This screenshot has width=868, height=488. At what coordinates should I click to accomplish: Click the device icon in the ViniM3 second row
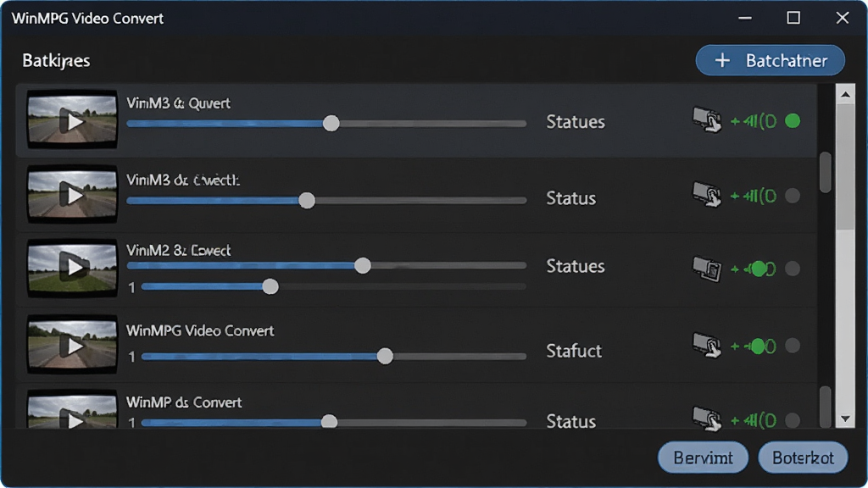(x=707, y=195)
